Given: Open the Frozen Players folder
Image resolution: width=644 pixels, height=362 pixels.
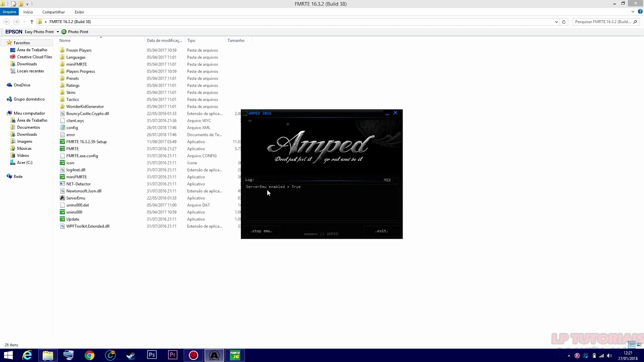Looking at the screenshot, I should tap(78, 50).
